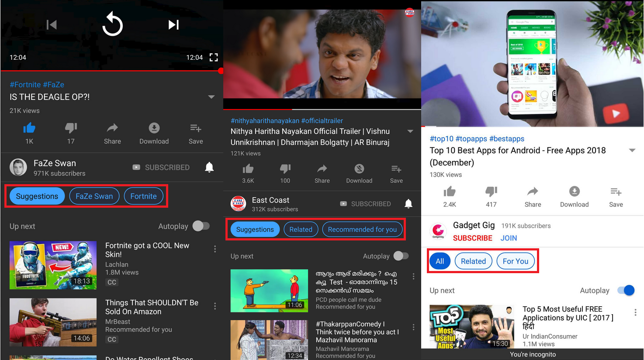This screenshot has width=644, height=360.
Task: Select the For You chip
Action: point(516,261)
